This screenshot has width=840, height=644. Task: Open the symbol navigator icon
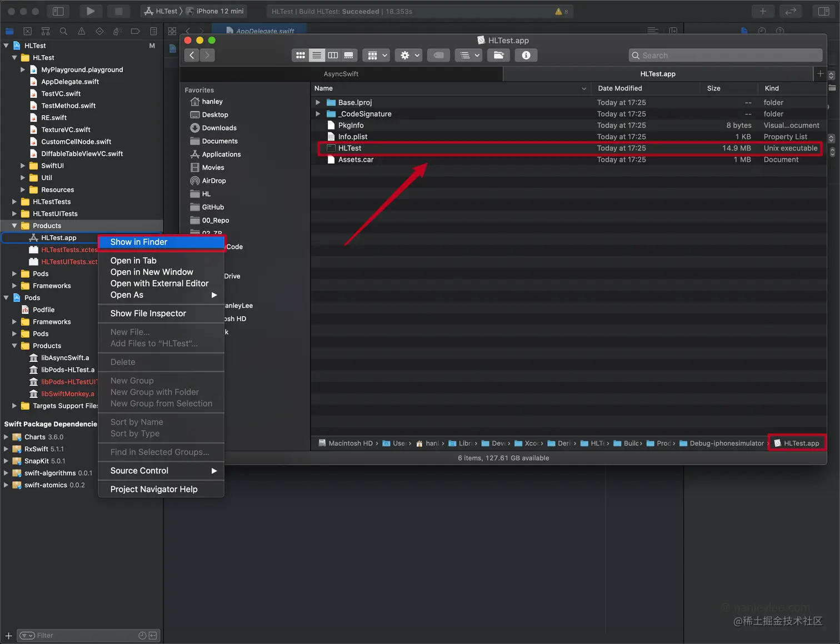pyautogui.click(x=46, y=31)
